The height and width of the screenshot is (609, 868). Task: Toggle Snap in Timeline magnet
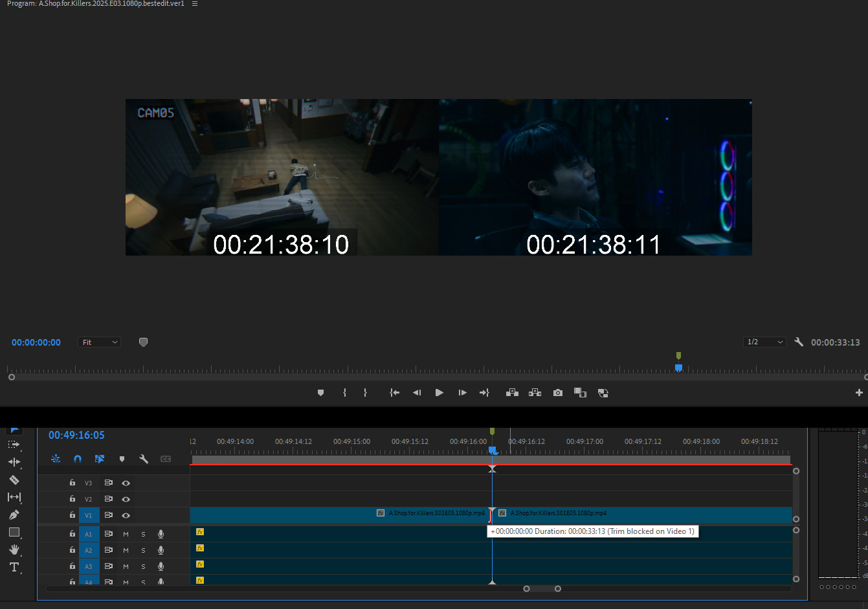tap(78, 459)
